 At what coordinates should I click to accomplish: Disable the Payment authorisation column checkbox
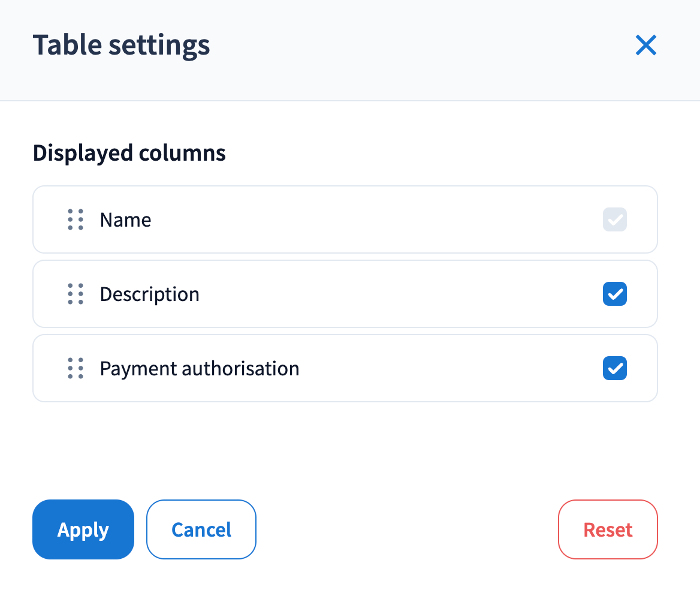click(x=614, y=368)
